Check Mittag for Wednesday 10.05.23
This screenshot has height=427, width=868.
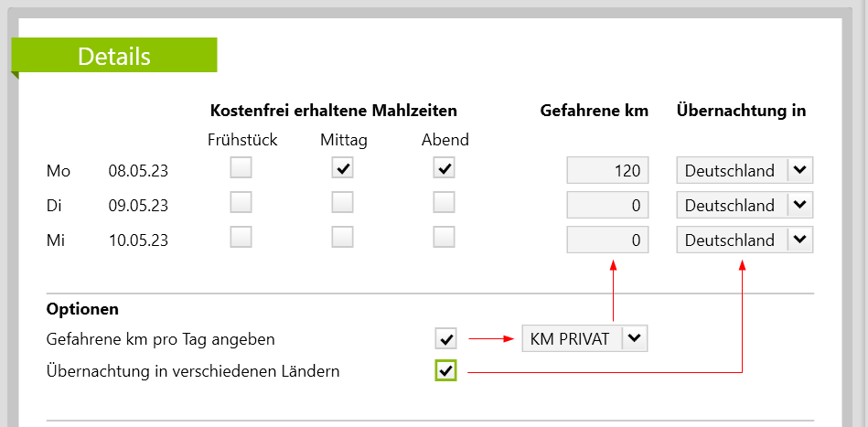(343, 238)
